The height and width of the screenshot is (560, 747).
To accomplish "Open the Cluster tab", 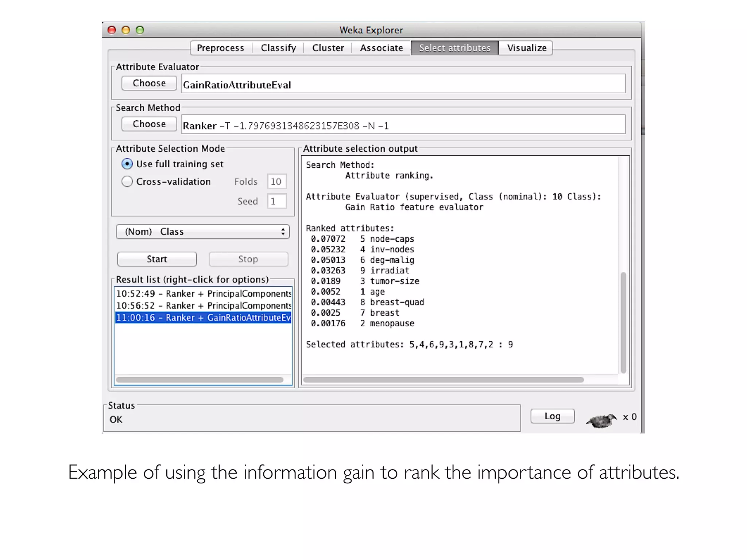I will pos(328,48).
